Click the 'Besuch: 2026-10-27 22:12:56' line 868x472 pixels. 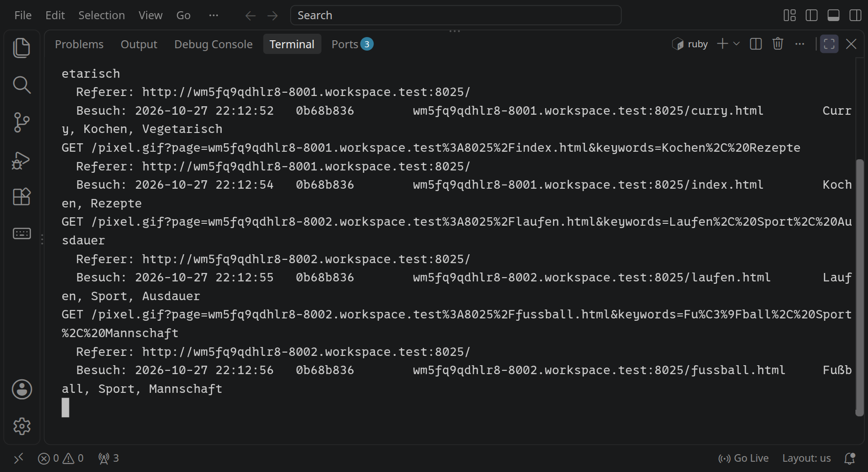[175, 370]
